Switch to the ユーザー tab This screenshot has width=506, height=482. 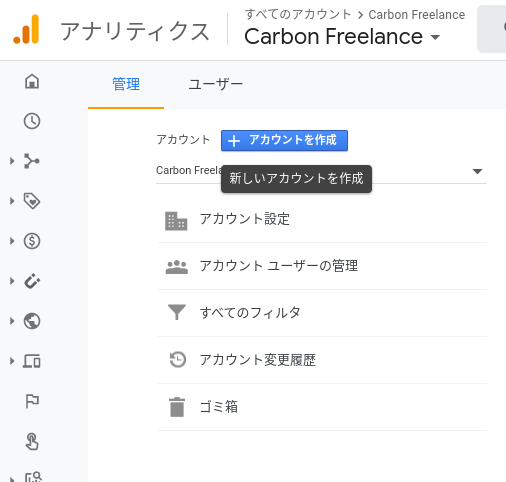pyautogui.click(x=216, y=84)
